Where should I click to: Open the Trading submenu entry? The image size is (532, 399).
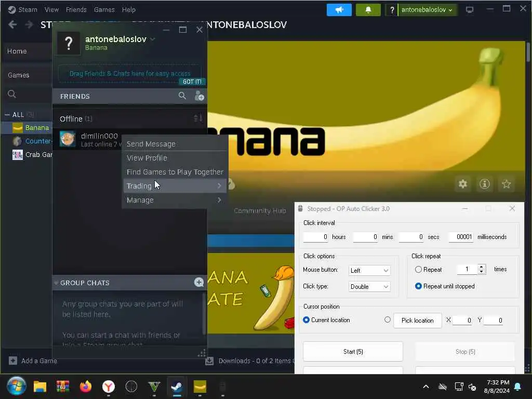175,186
